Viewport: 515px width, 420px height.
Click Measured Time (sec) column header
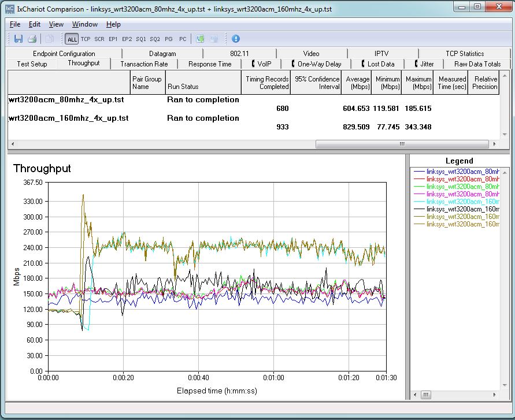click(x=451, y=83)
